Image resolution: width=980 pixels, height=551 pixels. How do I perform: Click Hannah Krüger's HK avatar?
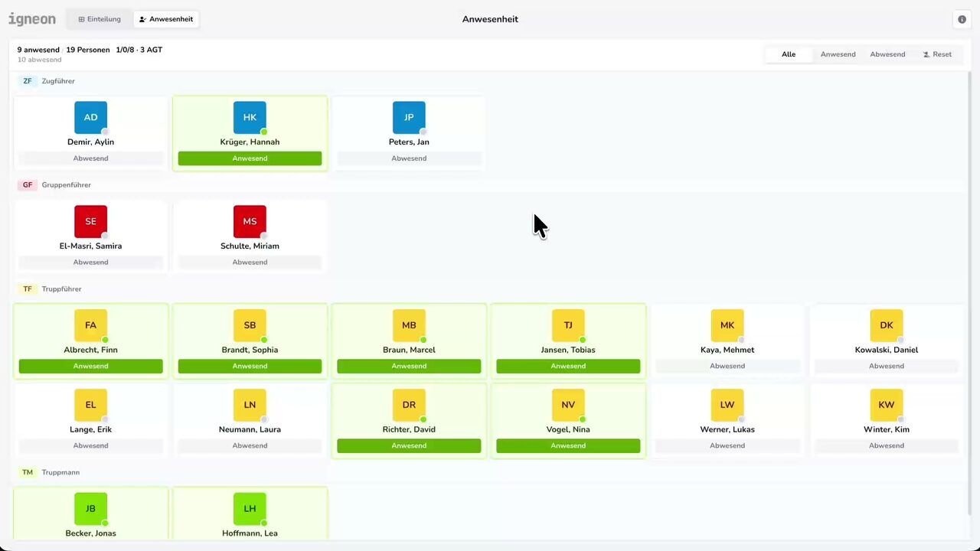250,117
